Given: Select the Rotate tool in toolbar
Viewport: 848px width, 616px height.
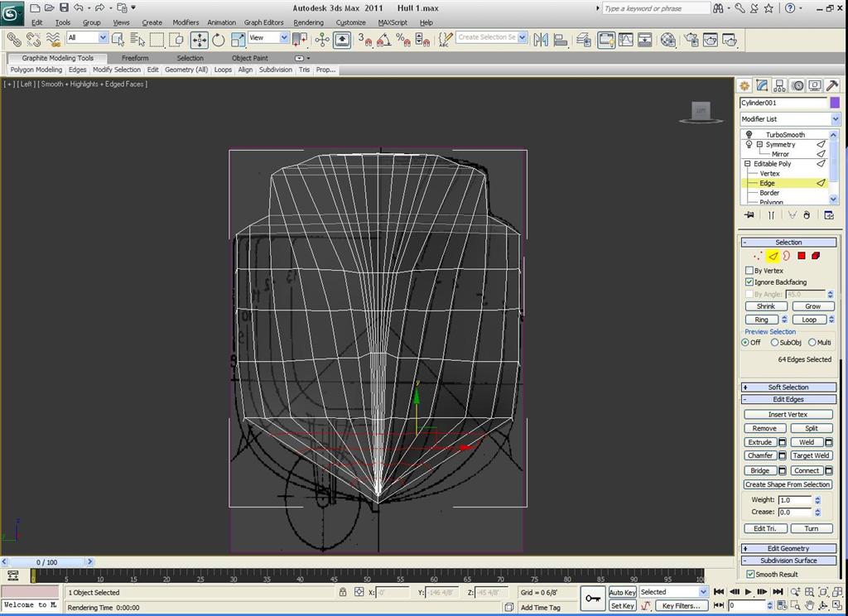Looking at the screenshot, I should click(219, 40).
